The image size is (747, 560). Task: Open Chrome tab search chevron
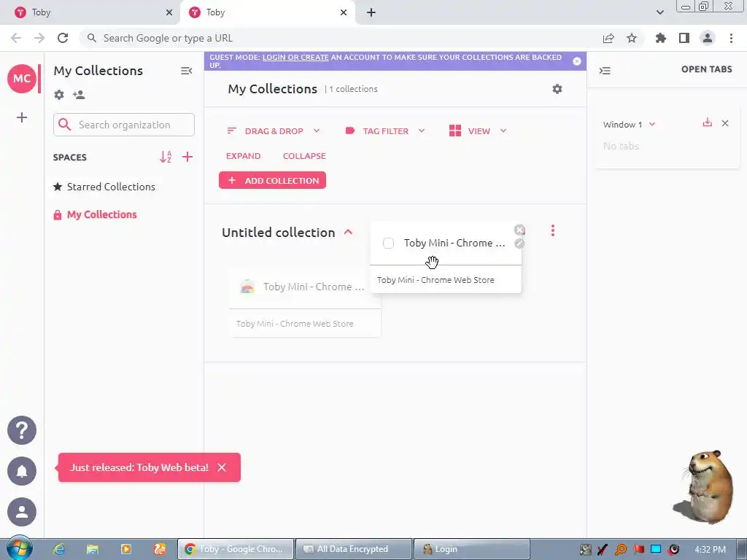[x=659, y=12]
